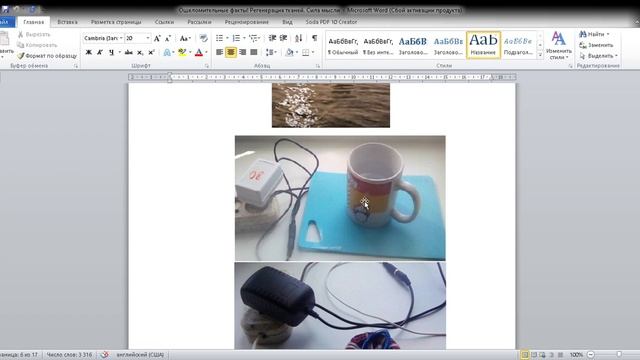Select the black power adapter photo
This screenshot has height=360, width=640.
tap(340, 306)
